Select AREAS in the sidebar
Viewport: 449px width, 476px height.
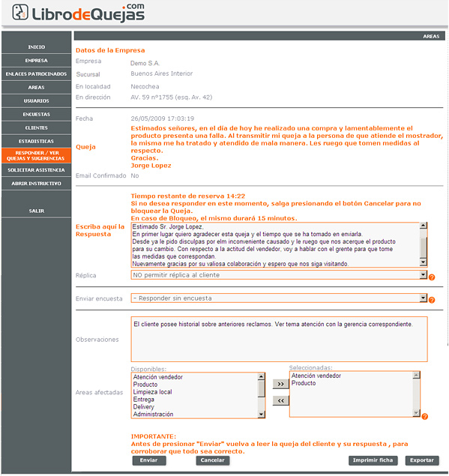[x=37, y=88]
